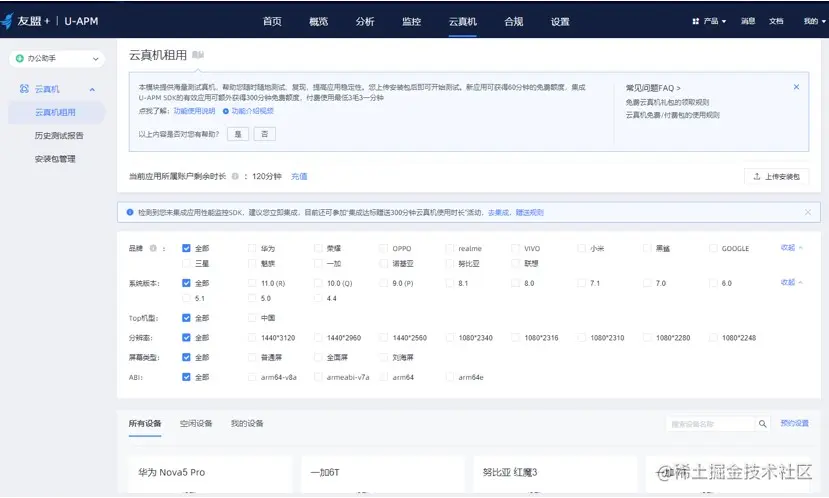
Task: Check the 1080*2340 resolution checkbox
Action: 449,337
